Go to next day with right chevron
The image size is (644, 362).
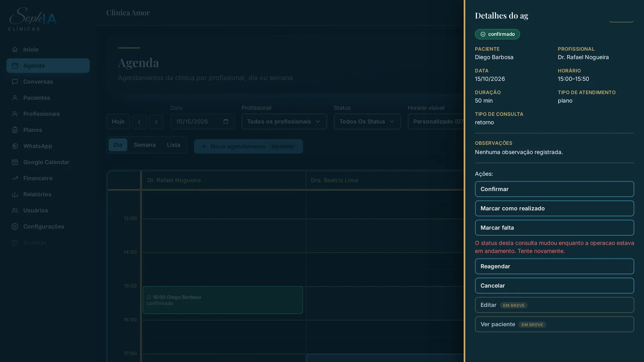tap(156, 122)
